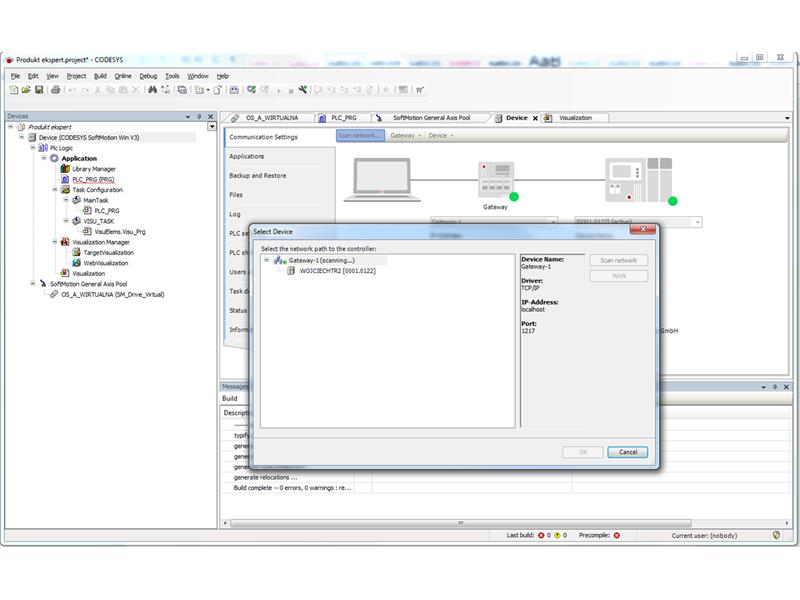Click 'Current user: (nobody)' in status bar

[704, 536]
